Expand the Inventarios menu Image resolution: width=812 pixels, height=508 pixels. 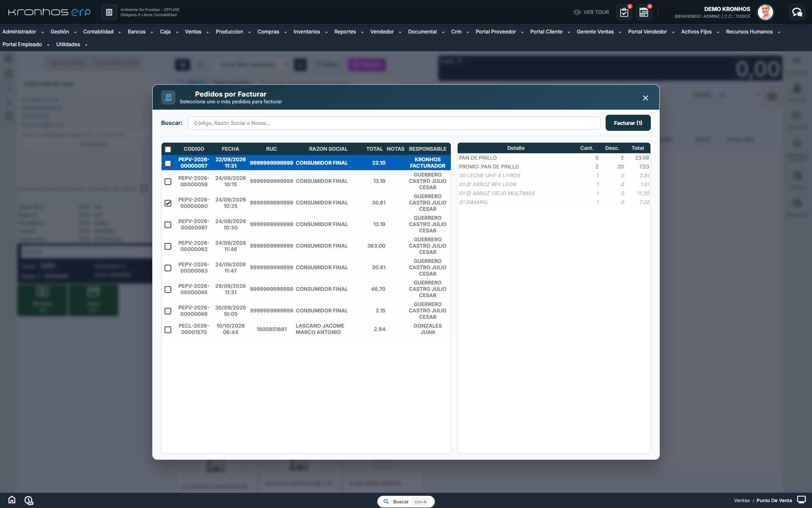[310, 32]
